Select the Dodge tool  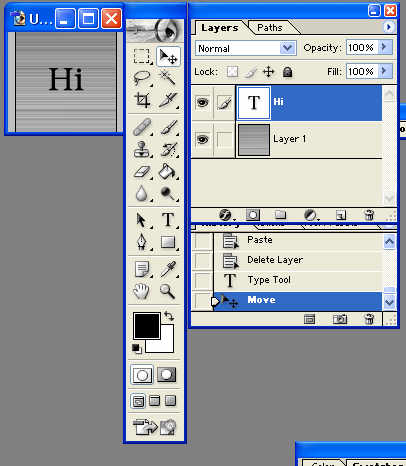click(x=168, y=193)
